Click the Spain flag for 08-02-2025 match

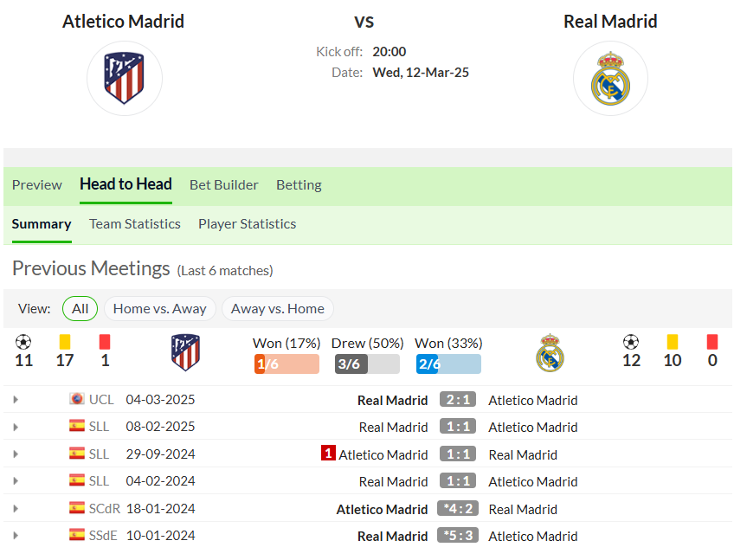77,426
